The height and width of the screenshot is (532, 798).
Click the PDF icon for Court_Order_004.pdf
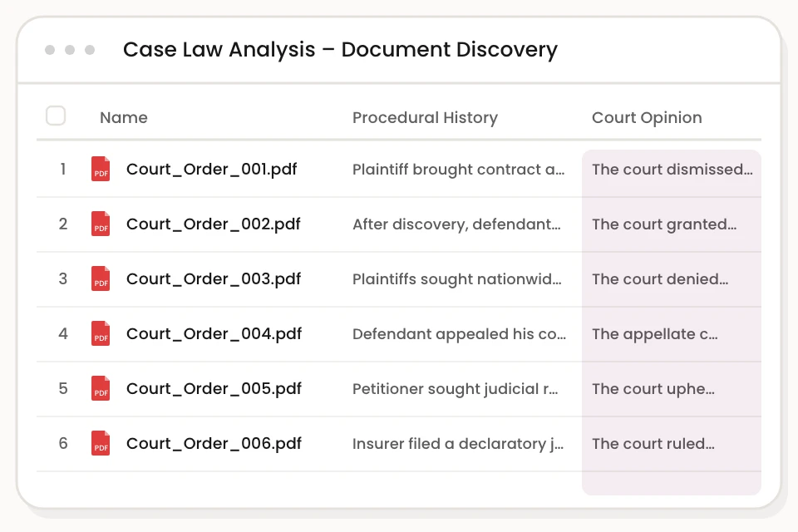coord(101,333)
